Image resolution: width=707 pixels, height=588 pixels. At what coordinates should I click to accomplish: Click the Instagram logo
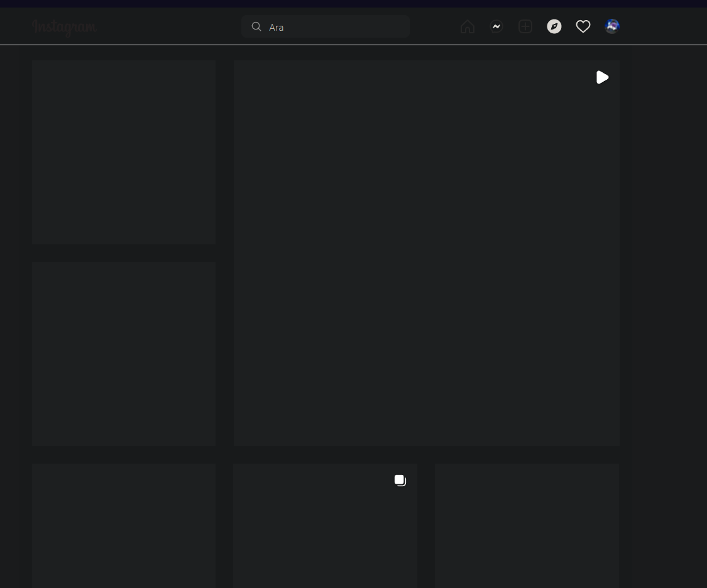point(65,27)
